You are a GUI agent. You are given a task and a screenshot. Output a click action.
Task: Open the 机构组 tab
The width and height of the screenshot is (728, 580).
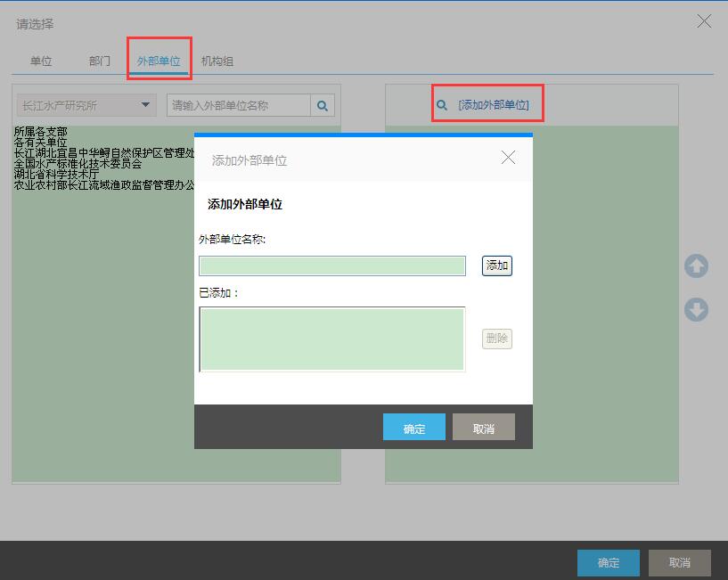tap(217, 61)
